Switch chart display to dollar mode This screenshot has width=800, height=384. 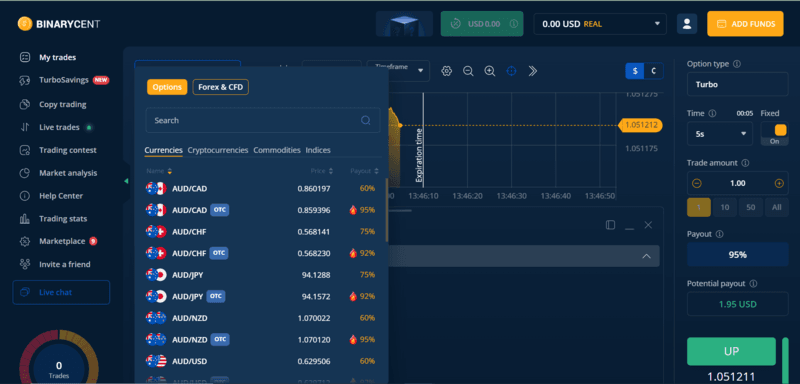[635, 71]
